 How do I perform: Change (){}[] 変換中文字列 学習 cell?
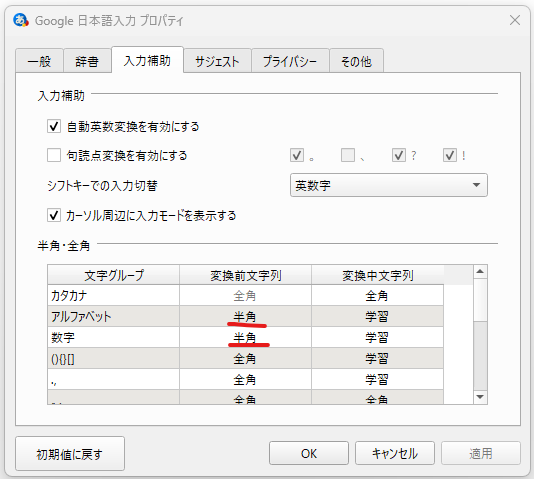pyautogui.click(x=377, y=358)
